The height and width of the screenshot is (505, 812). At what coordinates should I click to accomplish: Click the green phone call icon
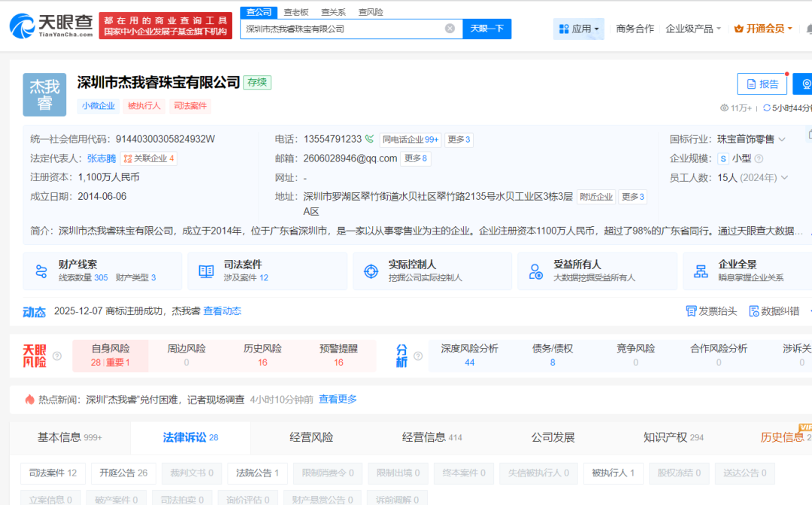(x=369, y=139)
